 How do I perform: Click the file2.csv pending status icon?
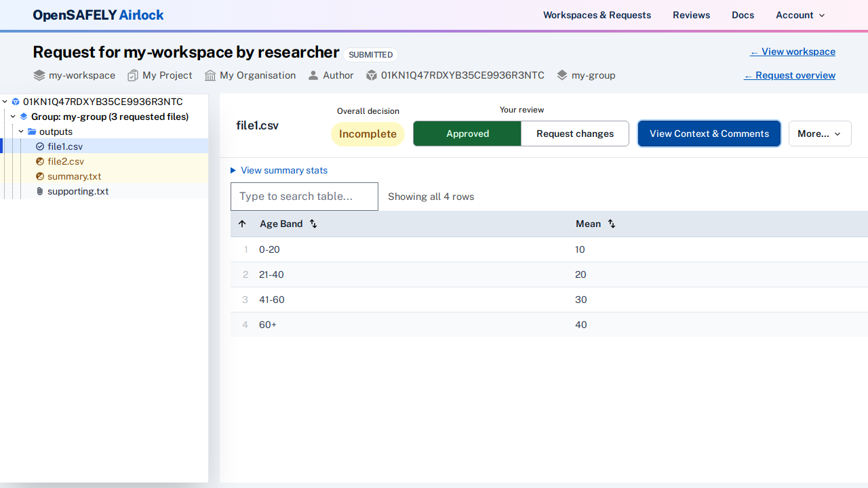tap(40, 161)
